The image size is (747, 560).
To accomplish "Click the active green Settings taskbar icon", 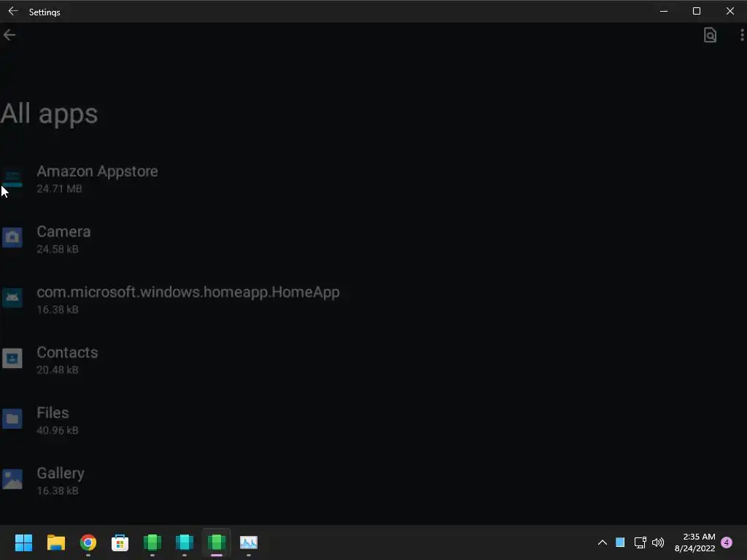I will [x=216, y=542].
